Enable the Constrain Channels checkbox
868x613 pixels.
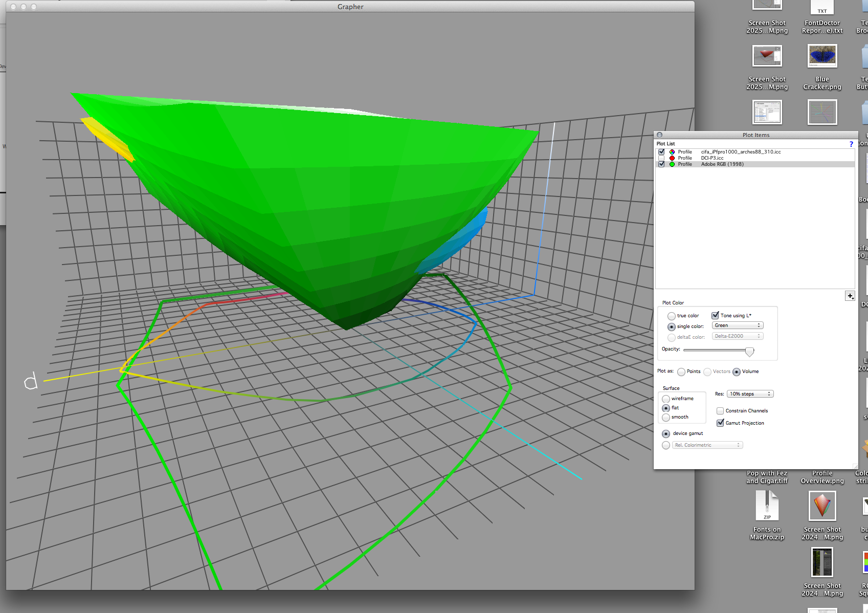coord(720,411)
